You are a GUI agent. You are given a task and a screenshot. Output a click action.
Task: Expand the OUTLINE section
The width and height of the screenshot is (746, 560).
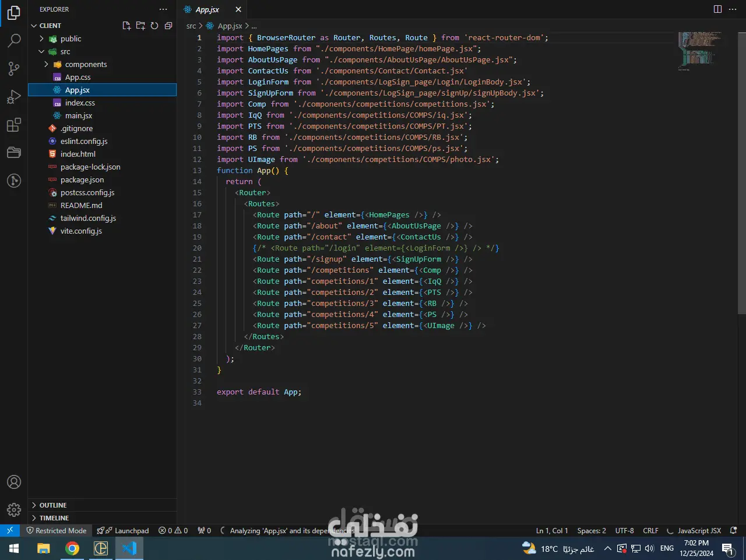coord(53,505)
